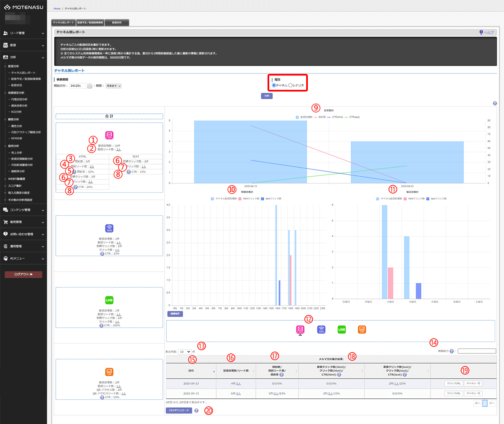Viewport: 504px width, 424px height.
Task: Select the orange DM icon in the channel switcher row
Action: (x=362, y=330)
